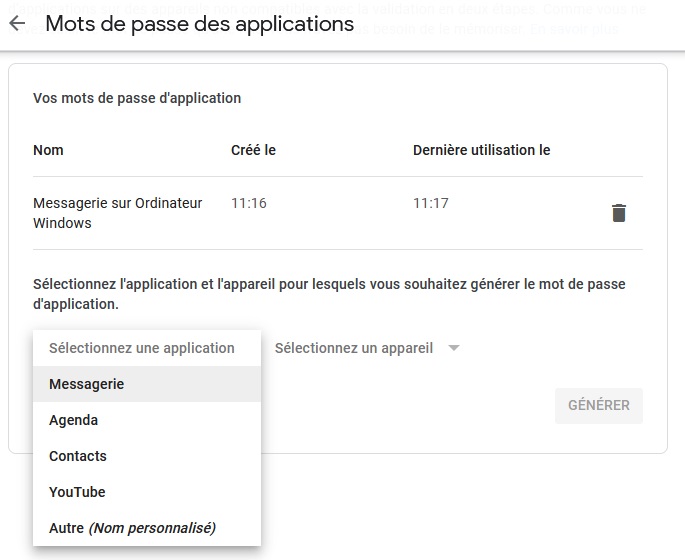The height and width of the screenshot is (560, 685).
Task: Click the 'Vos mots de passe d'application' heading
Action: (x=137, y=98)
